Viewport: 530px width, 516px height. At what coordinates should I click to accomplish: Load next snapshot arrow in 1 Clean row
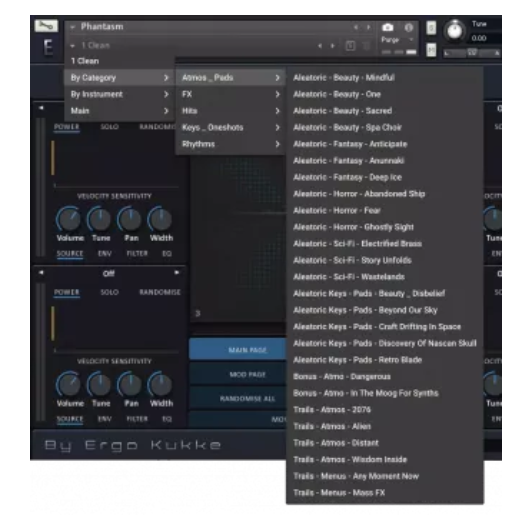tap(333, 46)
